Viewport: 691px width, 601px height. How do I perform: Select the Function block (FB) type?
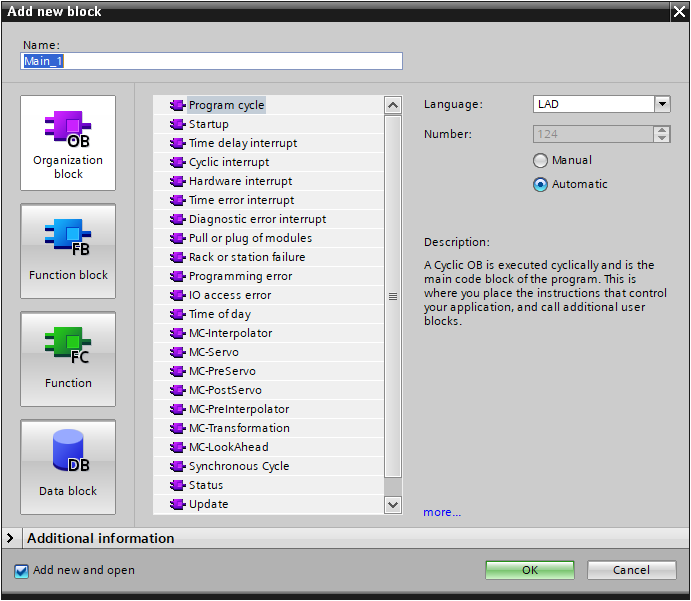tap(68, 251)
